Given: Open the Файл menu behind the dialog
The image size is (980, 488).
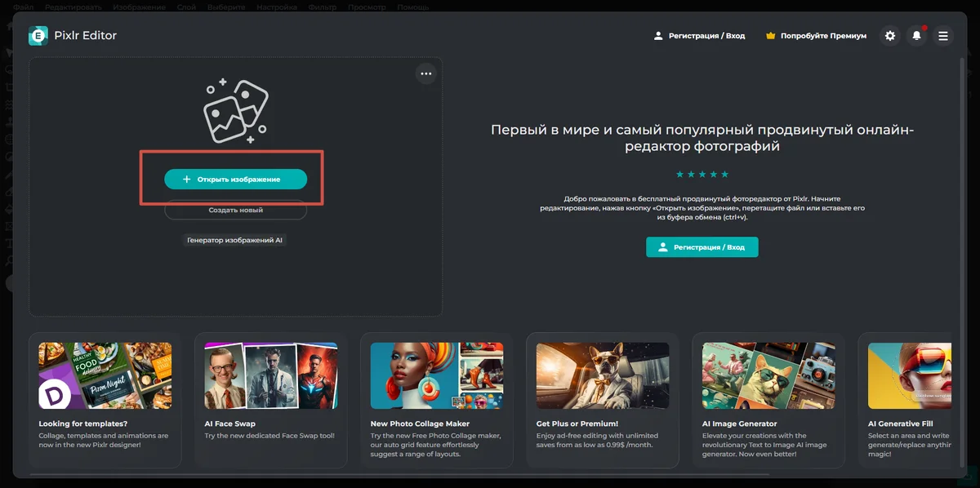Looking at the screenshot, I should pos(23,7).
